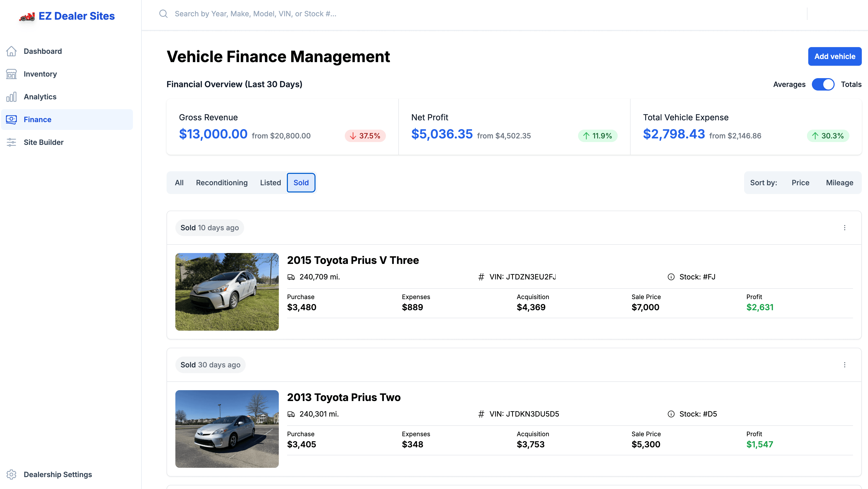The width and height of the screenshot is (868, 489).
Task: Open the Dashboard section in the sidebar
Action: click(42, 51)
